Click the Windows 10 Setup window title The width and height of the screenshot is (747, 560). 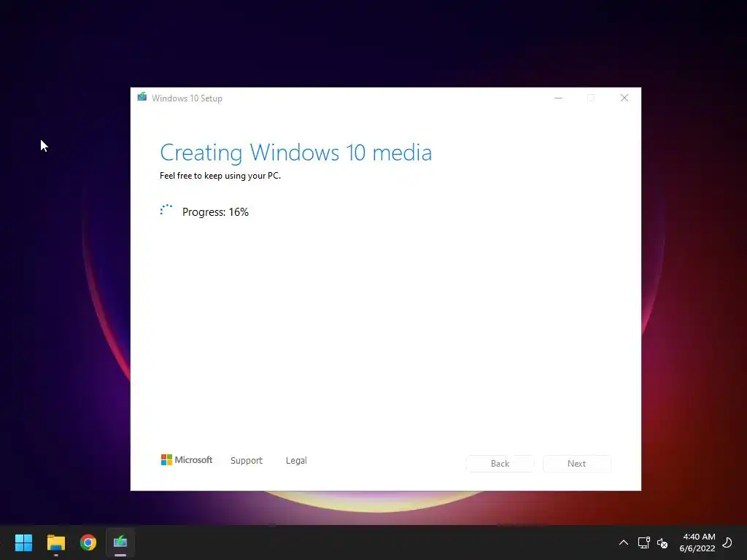tap(187, 98)
